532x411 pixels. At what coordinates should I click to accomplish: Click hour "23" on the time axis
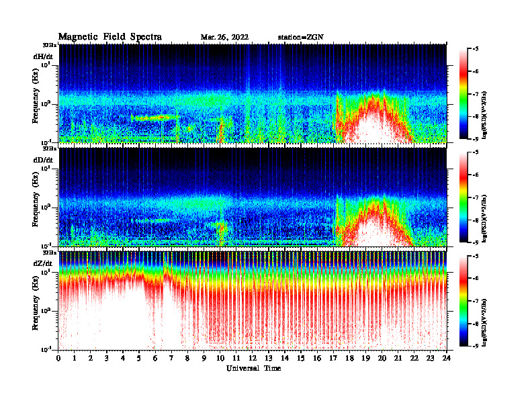click(430, 358)
